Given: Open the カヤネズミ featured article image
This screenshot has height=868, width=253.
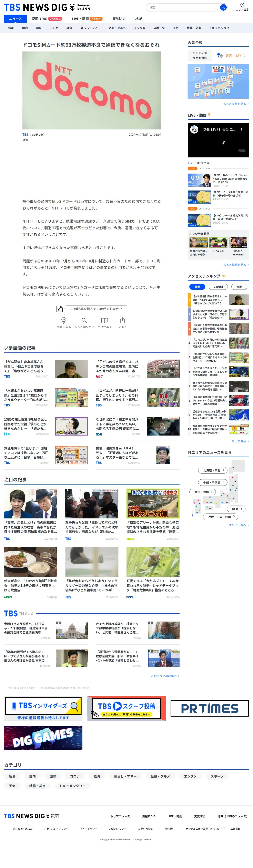Looking at the screenshot, I should point(153,562).
